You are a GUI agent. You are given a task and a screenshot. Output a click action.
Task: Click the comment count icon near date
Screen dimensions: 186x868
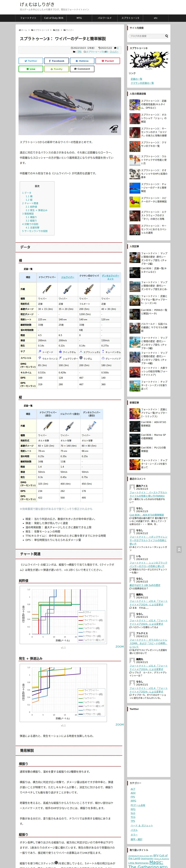(x=115, y=48)
